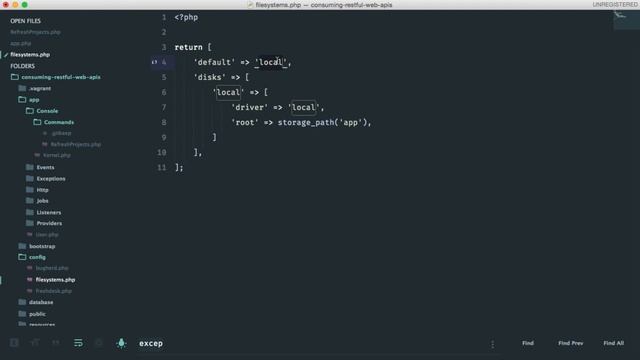
Task: Select filesystems.php in config folder
Action: tap(55, 280)
